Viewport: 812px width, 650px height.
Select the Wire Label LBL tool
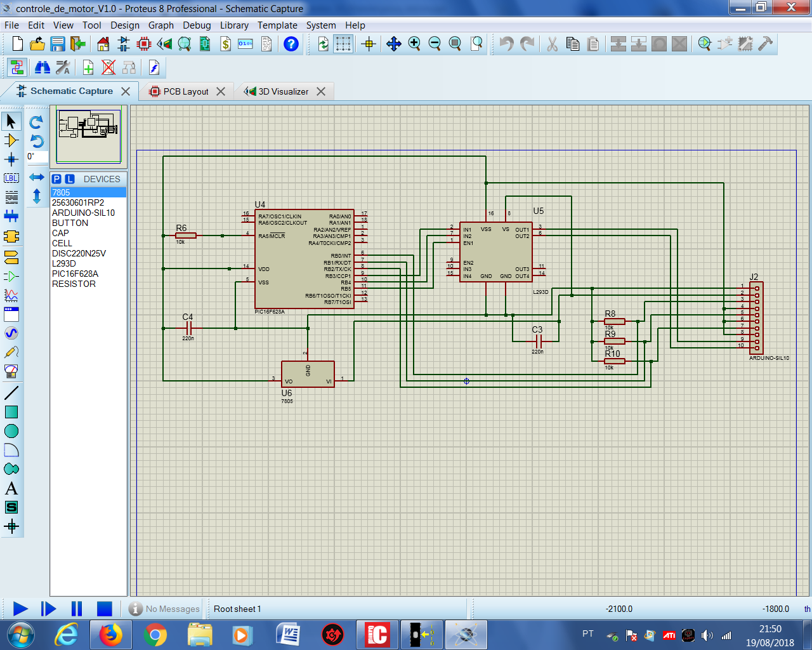click(x=11, y=178)
